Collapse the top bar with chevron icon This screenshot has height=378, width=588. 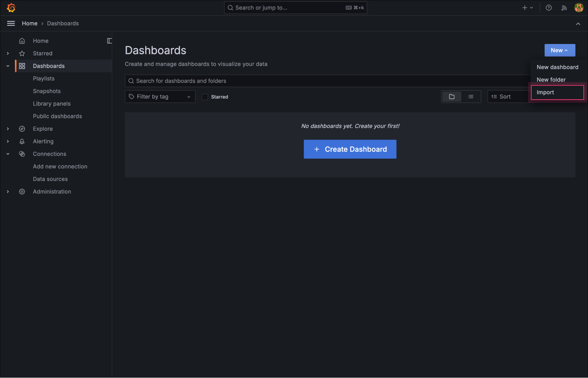pyautogui.click(x=578, y=24)
